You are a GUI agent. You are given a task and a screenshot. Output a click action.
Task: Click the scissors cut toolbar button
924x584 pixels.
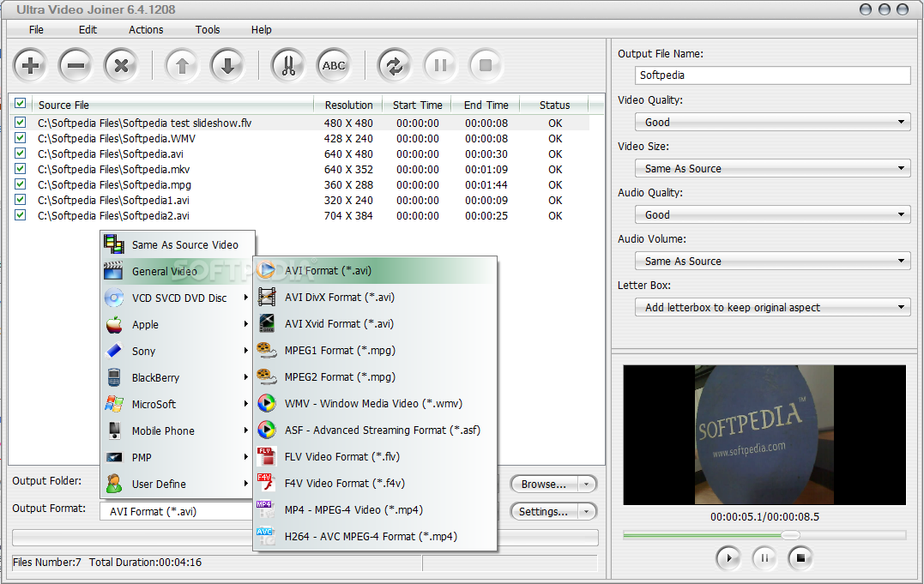288,65
